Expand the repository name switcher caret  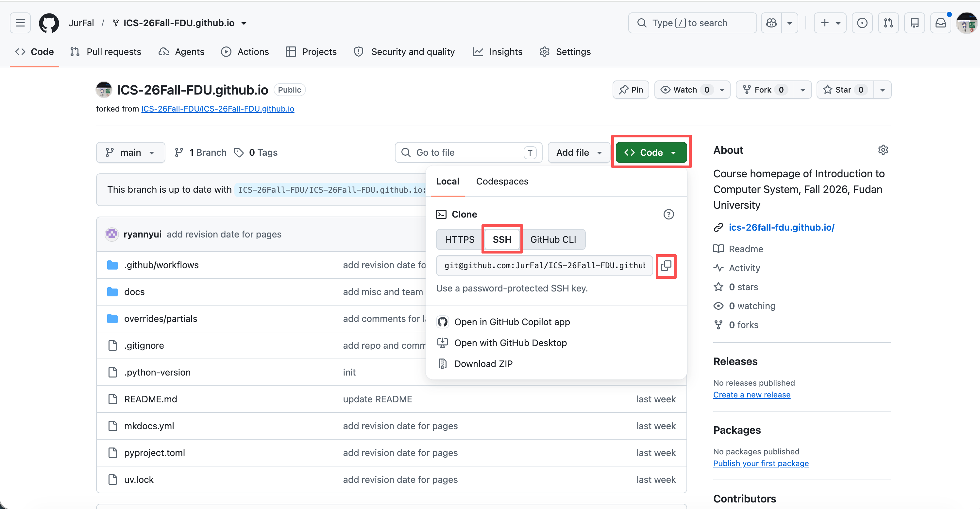click(x=244, y=23)
